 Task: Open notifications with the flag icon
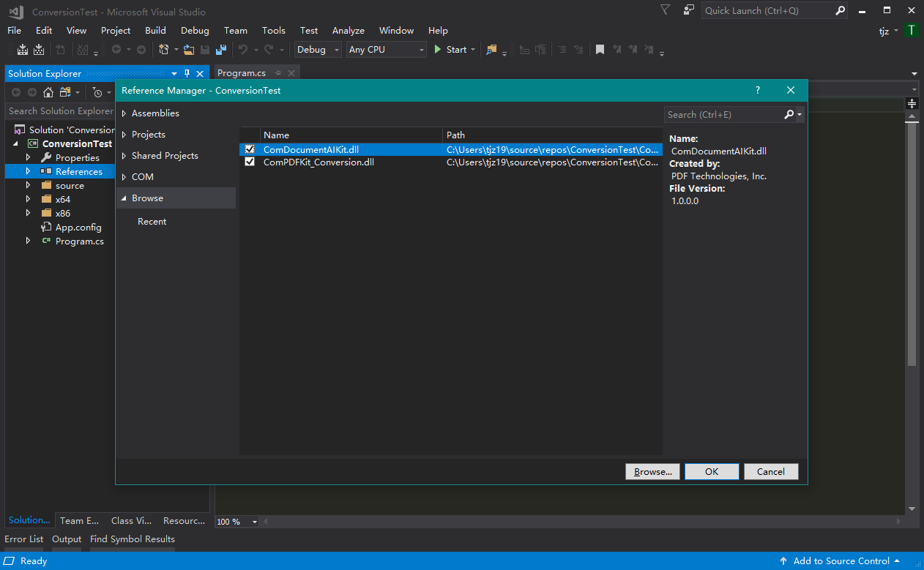pyautogui.click(x=665, y=10)
